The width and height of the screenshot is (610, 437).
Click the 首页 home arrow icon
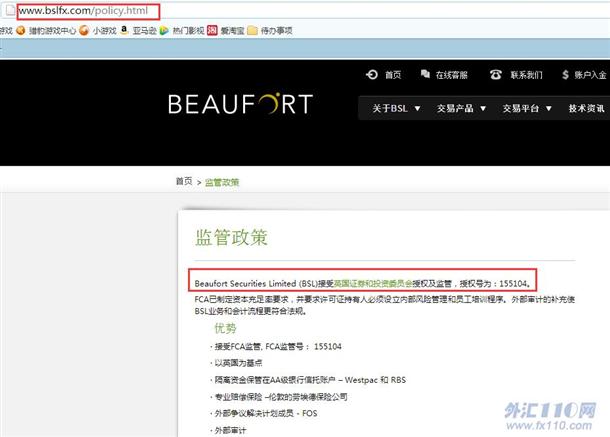(372, 74)
